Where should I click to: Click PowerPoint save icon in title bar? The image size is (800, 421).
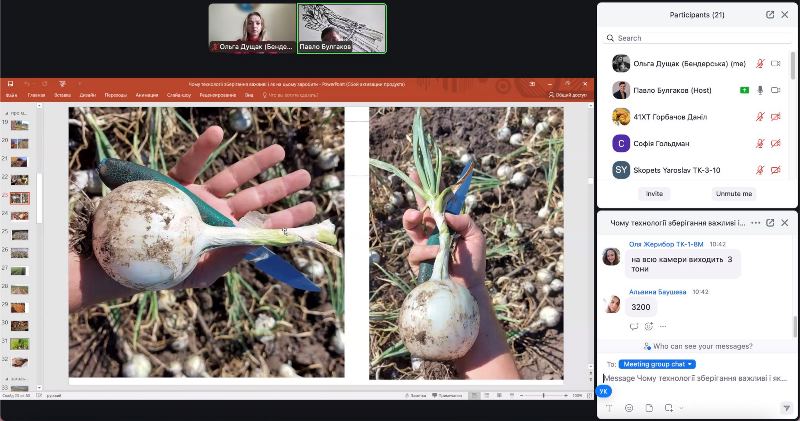[11, 84]
